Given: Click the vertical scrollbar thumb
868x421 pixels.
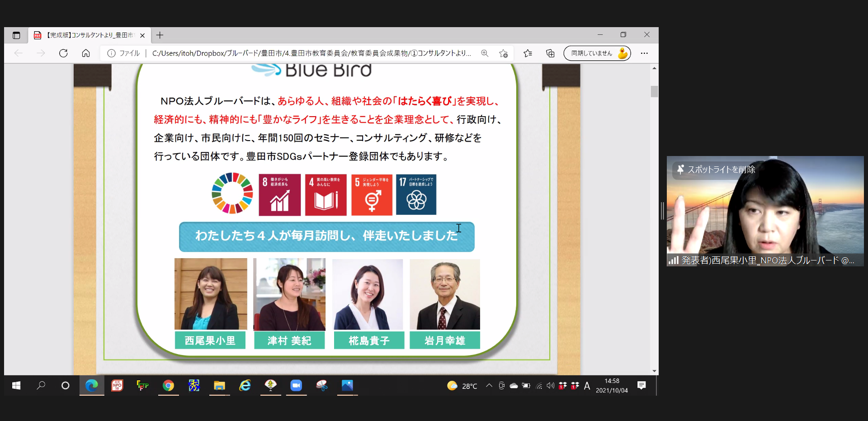Looking at the screenshot, I should pyautogui.click(x=654, y=91).
